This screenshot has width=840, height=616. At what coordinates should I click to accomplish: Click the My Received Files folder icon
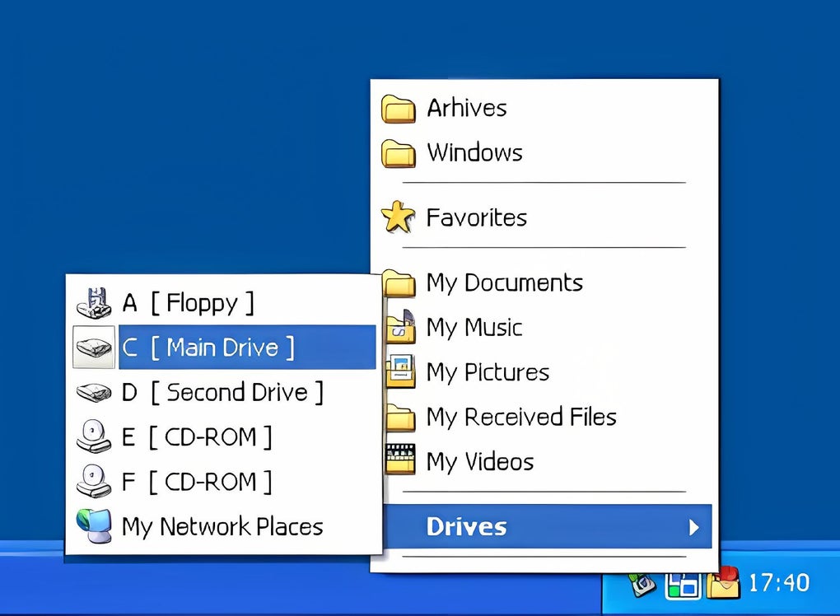coord(400,416)
